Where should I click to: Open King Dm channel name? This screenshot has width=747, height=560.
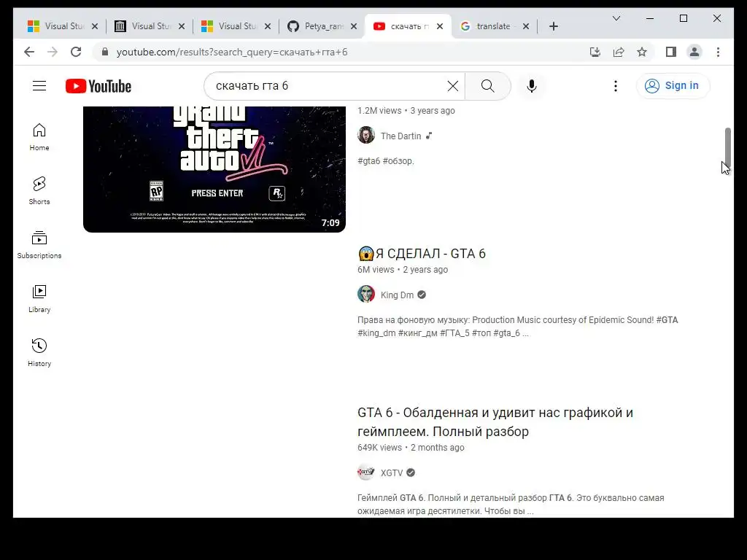[397, 295]
